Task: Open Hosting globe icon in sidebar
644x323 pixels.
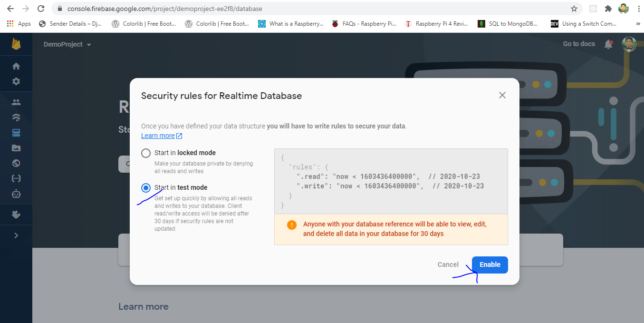Action: [x=16, y=163]
